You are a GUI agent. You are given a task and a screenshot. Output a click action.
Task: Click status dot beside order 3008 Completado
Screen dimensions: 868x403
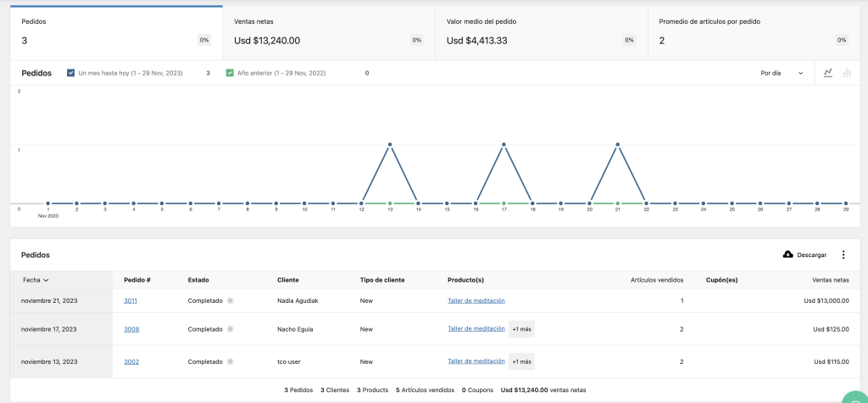(231, 329)
